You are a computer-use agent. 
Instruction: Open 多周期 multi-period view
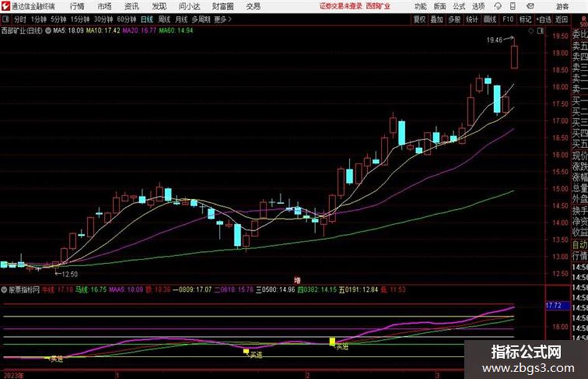[201, 19]
